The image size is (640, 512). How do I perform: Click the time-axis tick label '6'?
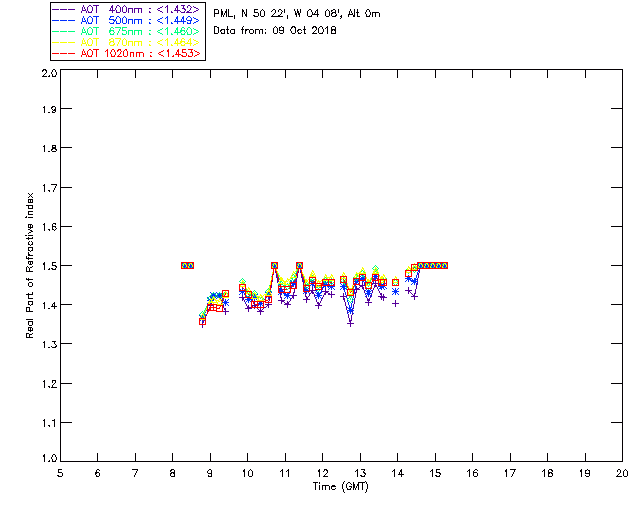(98, 473)
